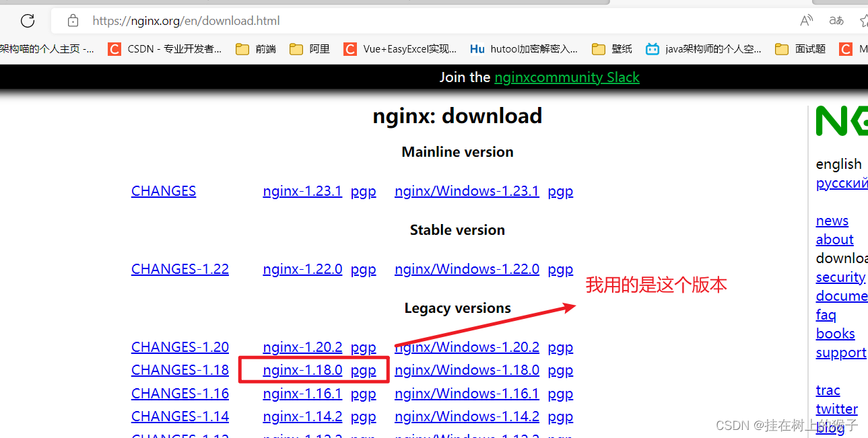This screenshot has height=438, width=868.
Task: Go to the news page
Action: [832, 221]
